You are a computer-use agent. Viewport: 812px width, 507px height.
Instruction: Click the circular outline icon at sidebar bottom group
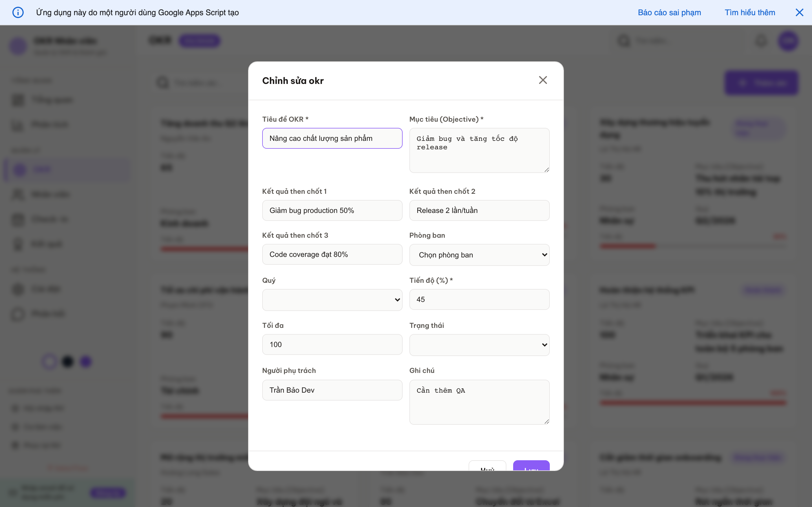point(17,314)
